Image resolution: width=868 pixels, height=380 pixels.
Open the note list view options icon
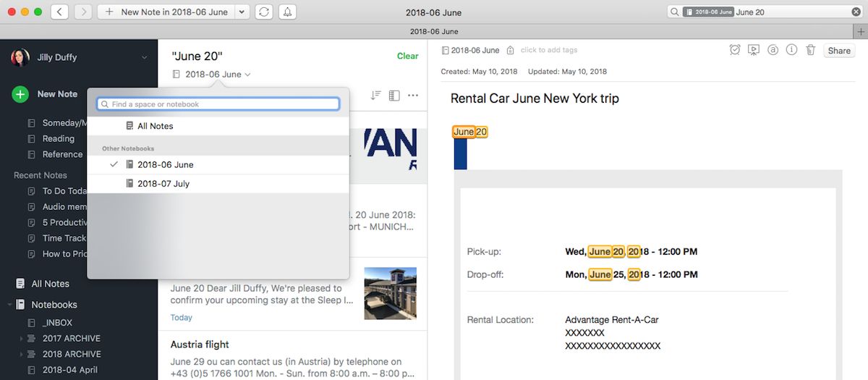coord(394,96)
